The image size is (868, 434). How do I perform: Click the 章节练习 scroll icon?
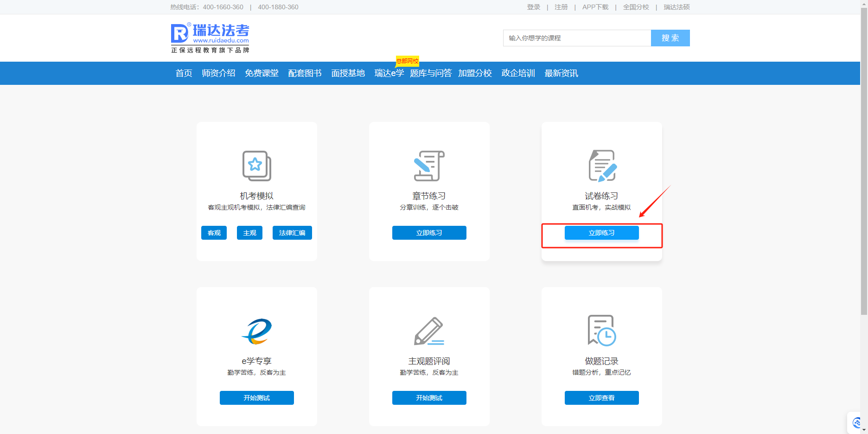point(429,166)
